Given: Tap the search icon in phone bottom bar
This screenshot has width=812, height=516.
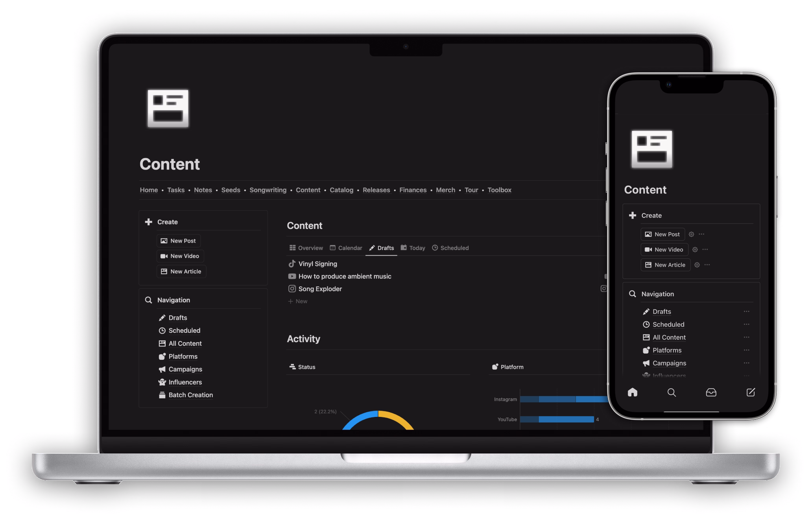Looking at the screenshot, I should click(x=672, y=392).
